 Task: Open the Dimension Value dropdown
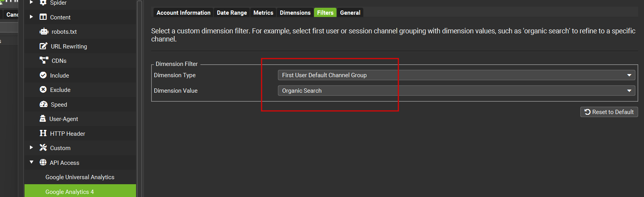pos(456,91)
